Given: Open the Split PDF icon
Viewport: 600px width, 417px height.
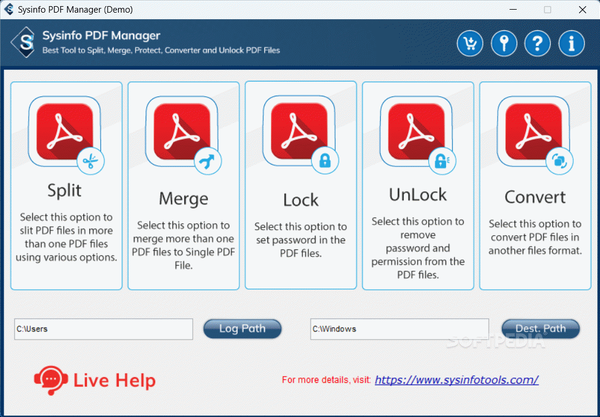Looking at the screenshot, I should tap(65, 134).
